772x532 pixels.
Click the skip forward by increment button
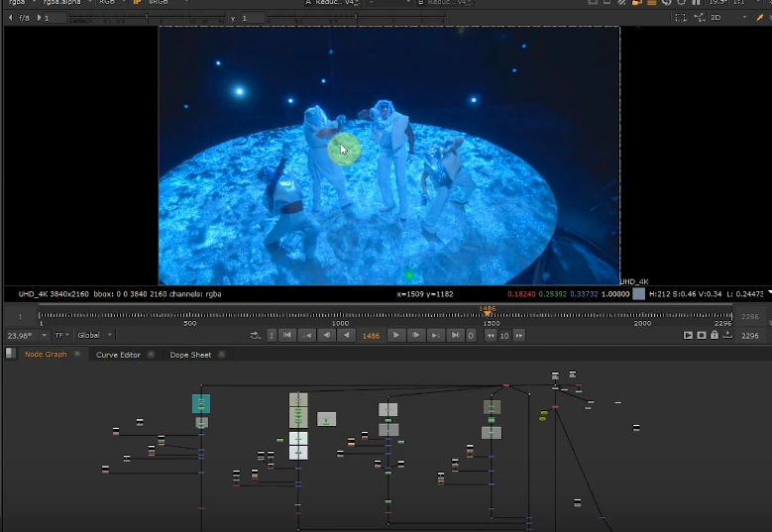point(518,335)
